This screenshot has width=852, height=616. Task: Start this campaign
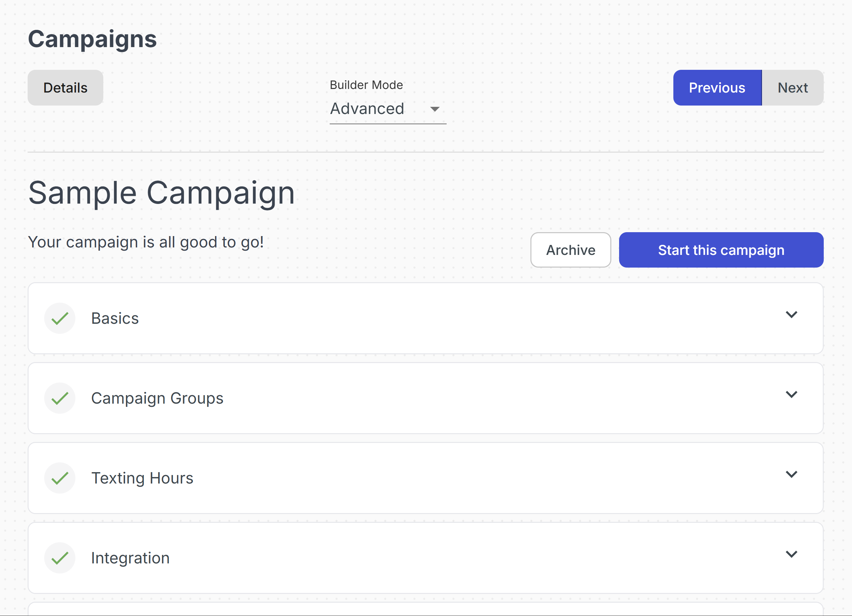(721, 250)
